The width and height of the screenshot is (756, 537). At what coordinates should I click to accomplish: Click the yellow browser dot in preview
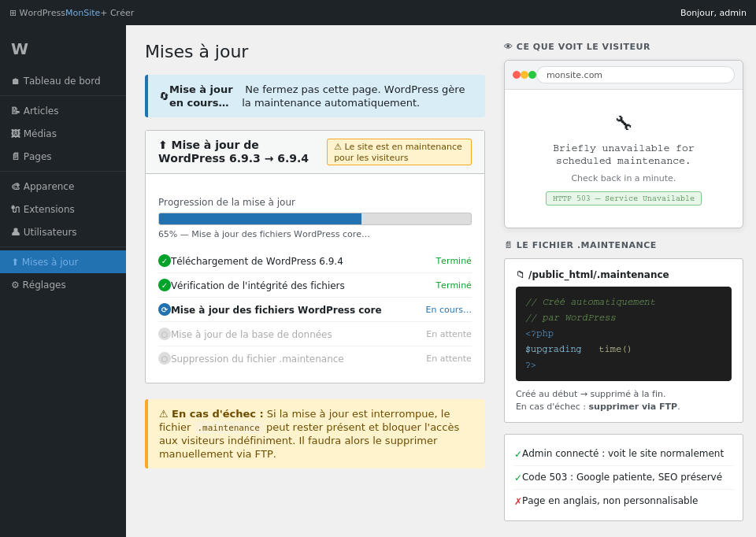coord(524,76)
